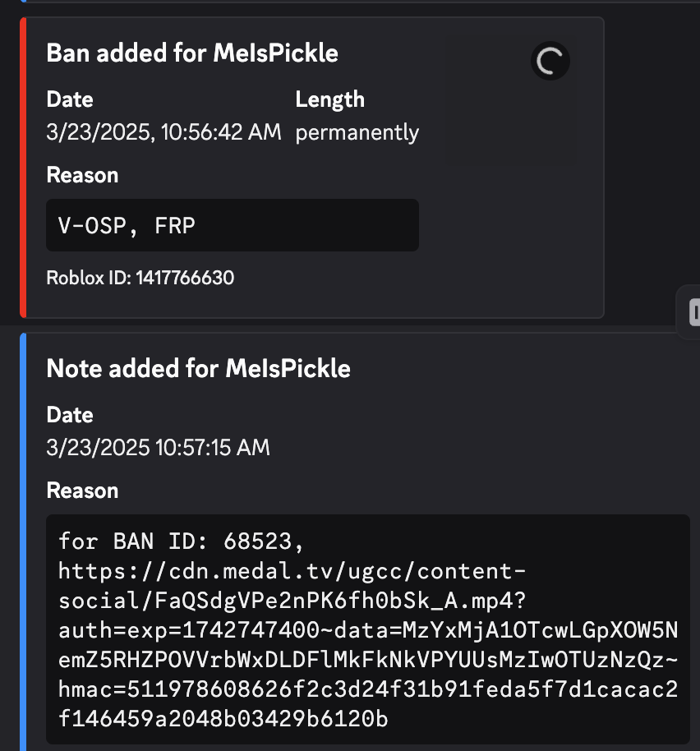Screen dimensions: 700x751
Task: Click the Length field heading
Action: (x=330, y=99)
